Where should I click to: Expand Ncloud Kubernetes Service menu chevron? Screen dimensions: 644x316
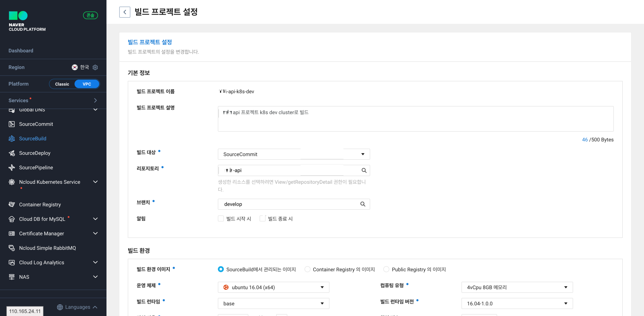pos(95,182)
